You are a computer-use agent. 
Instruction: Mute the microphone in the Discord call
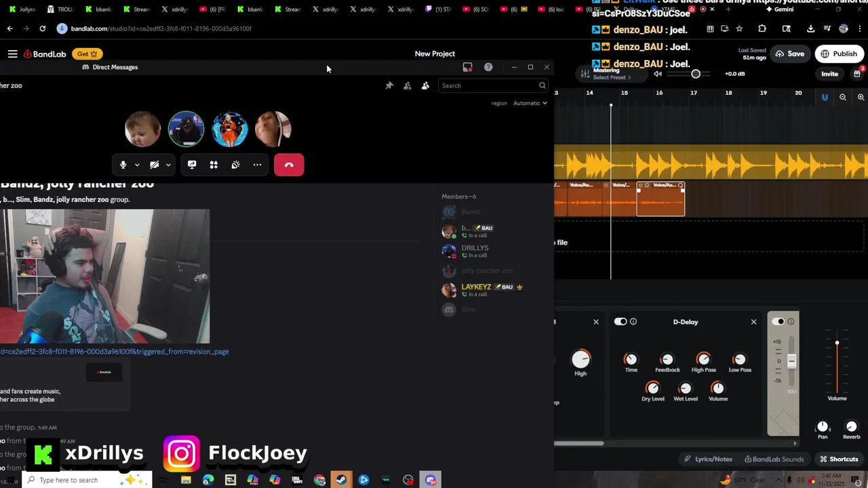(x=123, y=165)
